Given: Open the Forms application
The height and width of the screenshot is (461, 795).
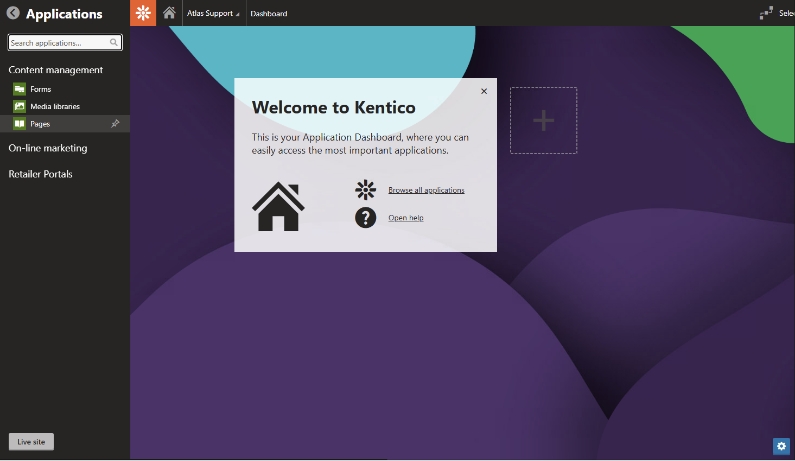Looking at the screenshot, I should tap(40, 89).
